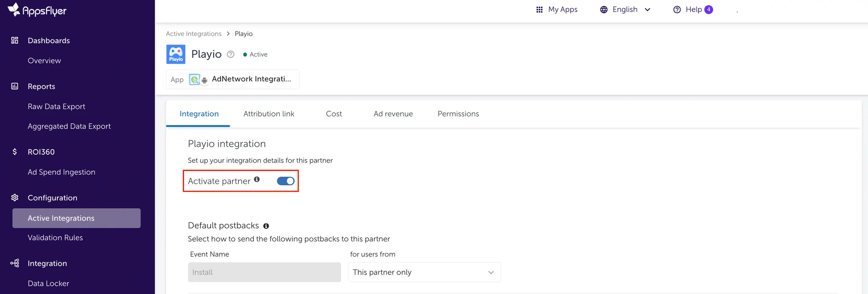Toggle the Activate partner switch
The height and width of the screenshot is (294, 868).
[286, 181]
